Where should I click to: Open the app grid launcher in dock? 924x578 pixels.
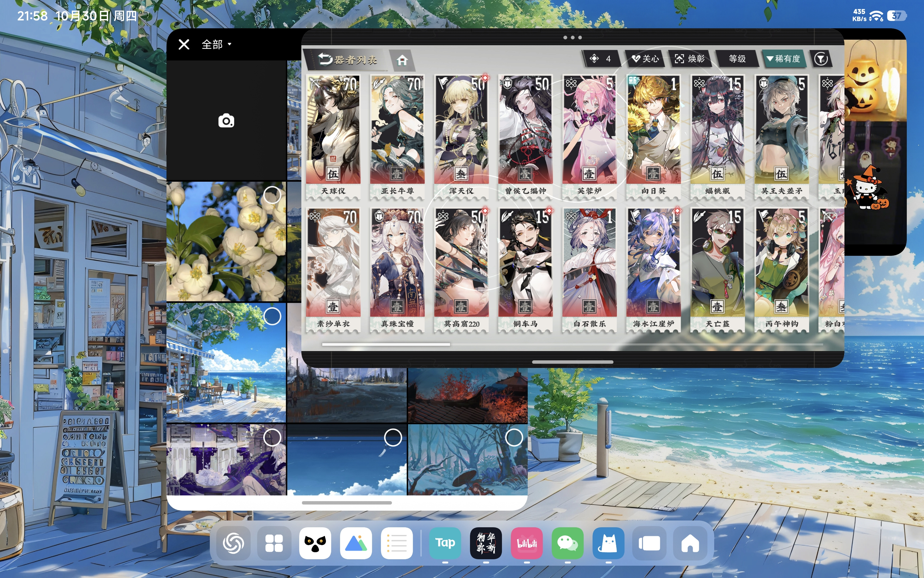click(274, 543)
